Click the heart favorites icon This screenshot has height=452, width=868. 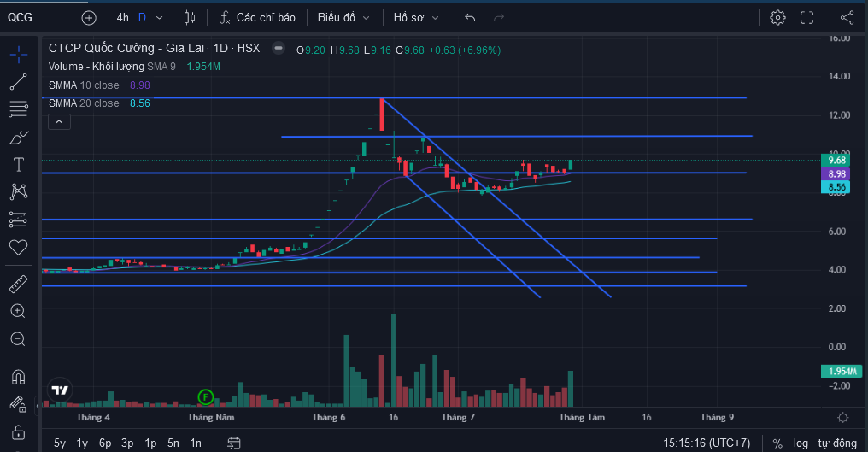tap(18, 247)
